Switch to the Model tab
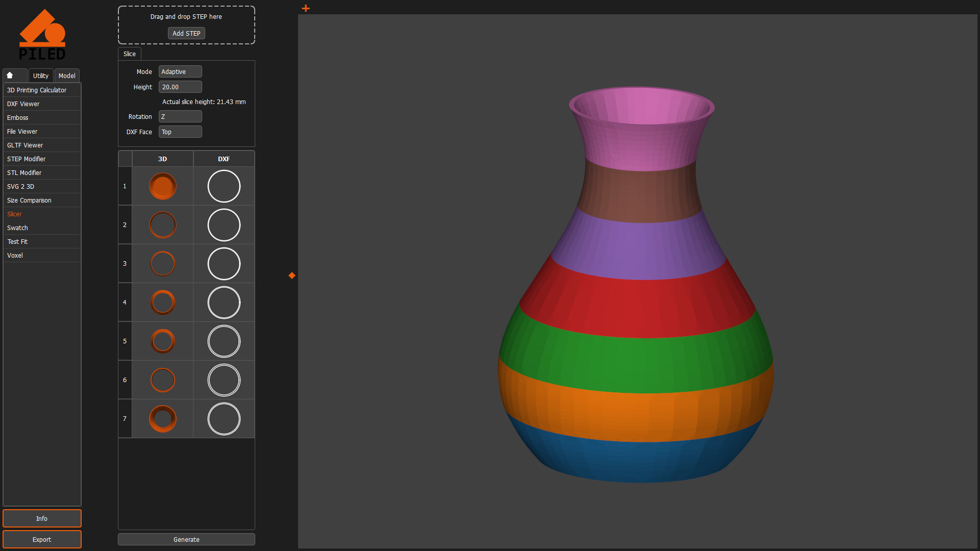This screenshot has width=980, height=551. [x=67, y=76]
